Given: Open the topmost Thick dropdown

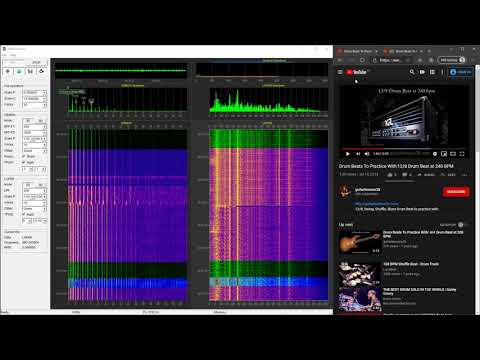Looking at the screenshot, I should (x=34, y=105).
